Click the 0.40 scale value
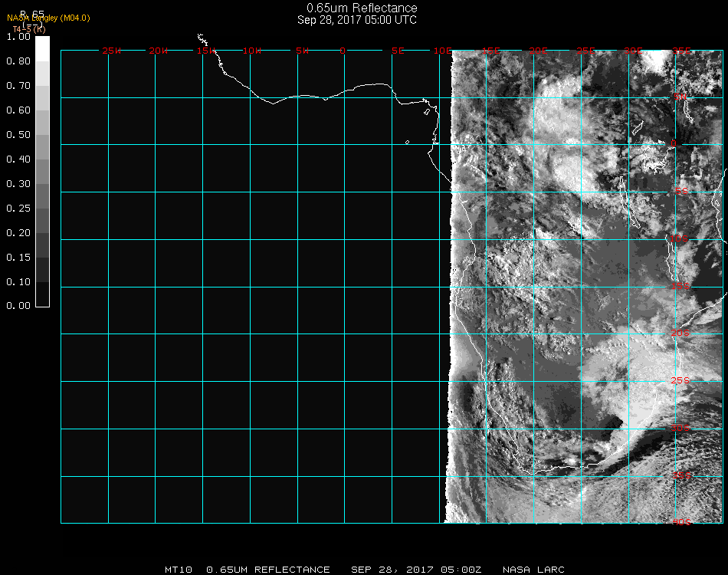The height and width of the screenshot is (575, 728). 18,159
